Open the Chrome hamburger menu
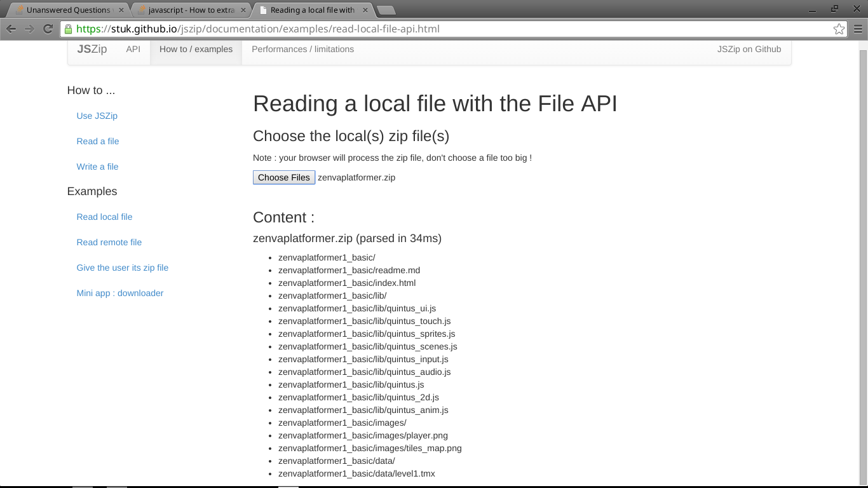Viewport: 868px width, 488px height. [858, 29]
